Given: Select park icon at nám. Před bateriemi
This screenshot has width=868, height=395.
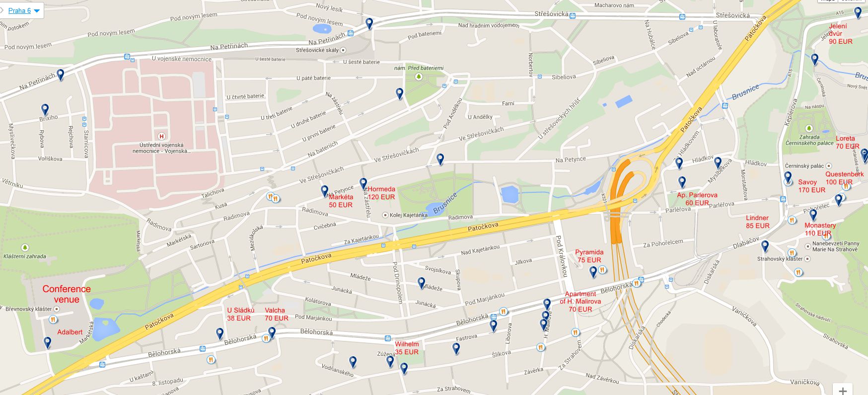Looking at the screenshot, I should (419, 77).
